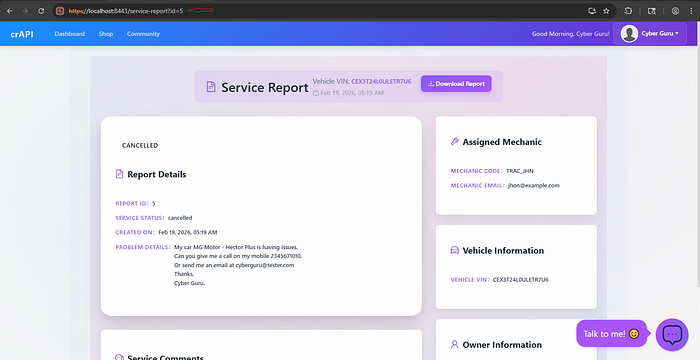Click the Service Report title
This screenshot has width=700, height=360.
(265, 87)
